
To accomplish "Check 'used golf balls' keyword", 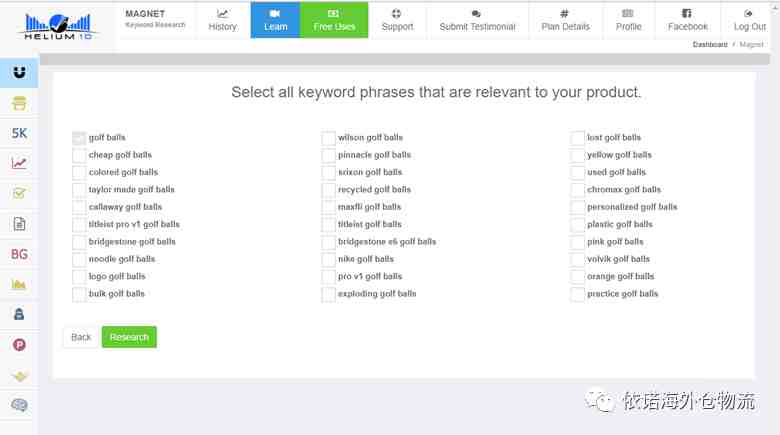I will [x=578, y=173].
